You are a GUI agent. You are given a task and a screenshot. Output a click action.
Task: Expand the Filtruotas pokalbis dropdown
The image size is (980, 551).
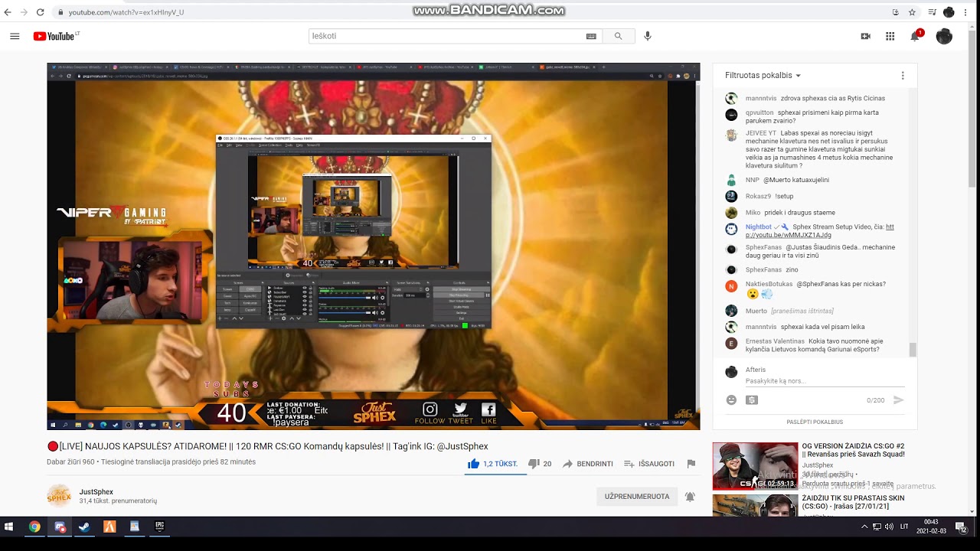tap(763, 76)
